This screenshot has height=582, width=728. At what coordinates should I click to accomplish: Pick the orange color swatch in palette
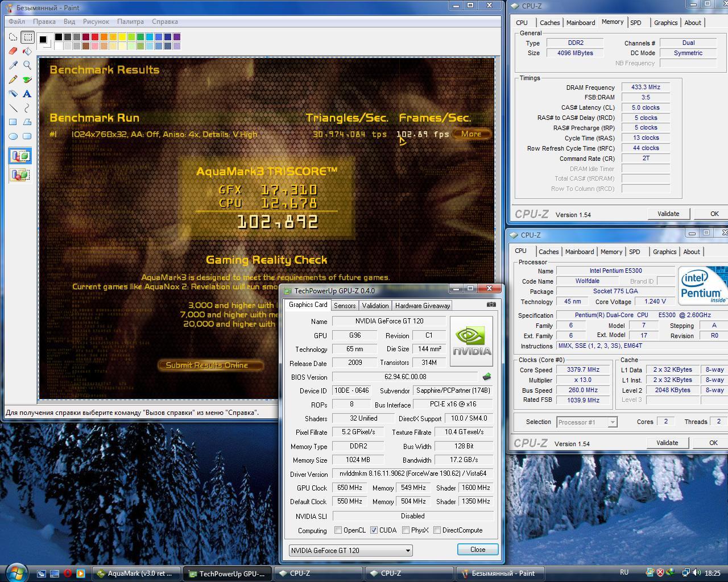point(104,37)
